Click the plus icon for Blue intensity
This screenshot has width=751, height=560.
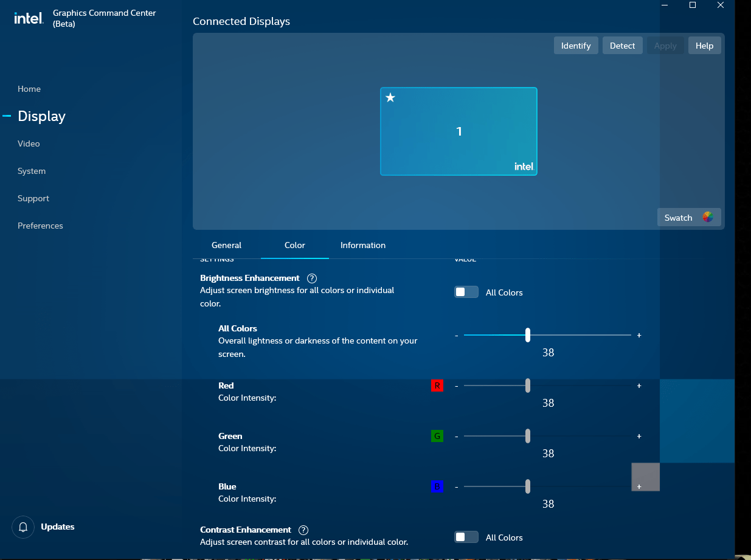coord(639,487)
